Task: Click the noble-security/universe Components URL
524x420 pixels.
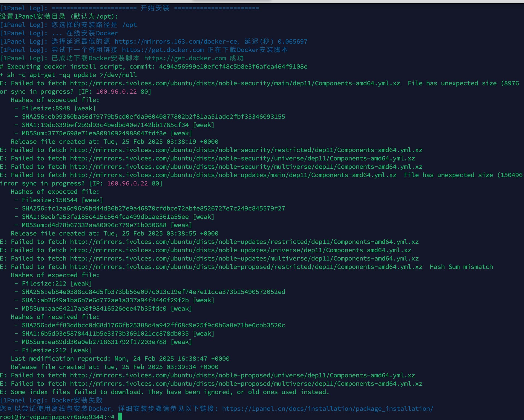Action: [x=242, y=158]
